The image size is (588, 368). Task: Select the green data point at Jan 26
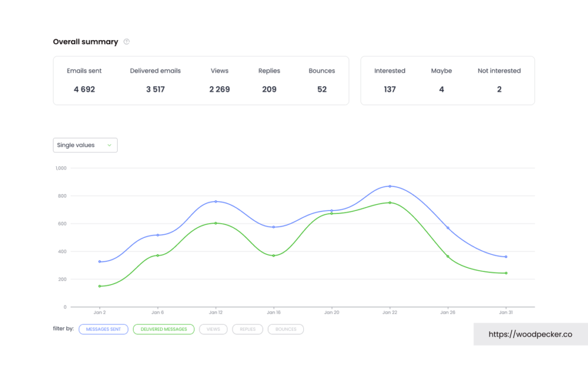click(x=448, y=256)
